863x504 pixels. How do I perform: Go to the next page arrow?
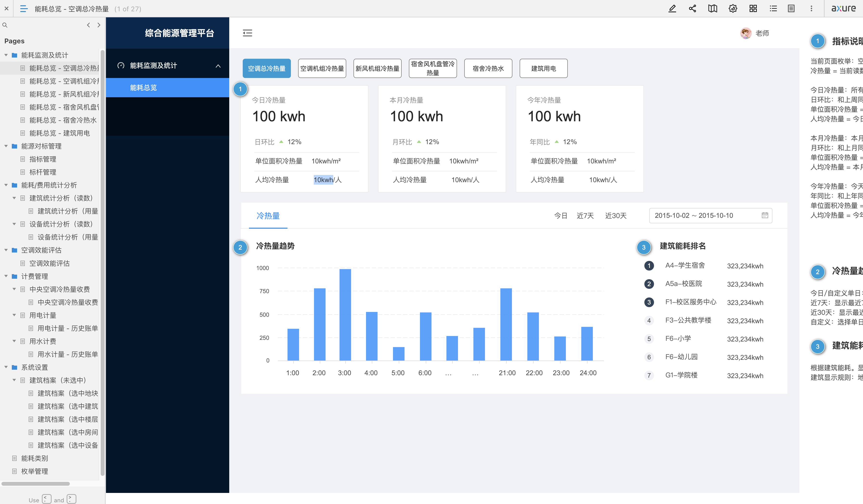point(99,25)
